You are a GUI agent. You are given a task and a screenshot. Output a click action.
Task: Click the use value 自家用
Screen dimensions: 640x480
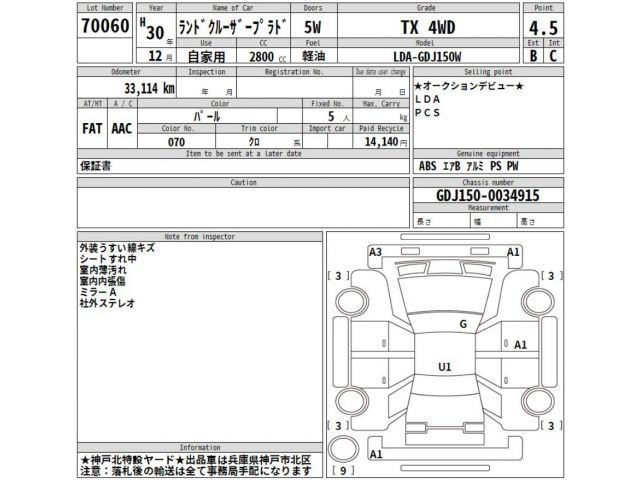click(x=206, y=56)
